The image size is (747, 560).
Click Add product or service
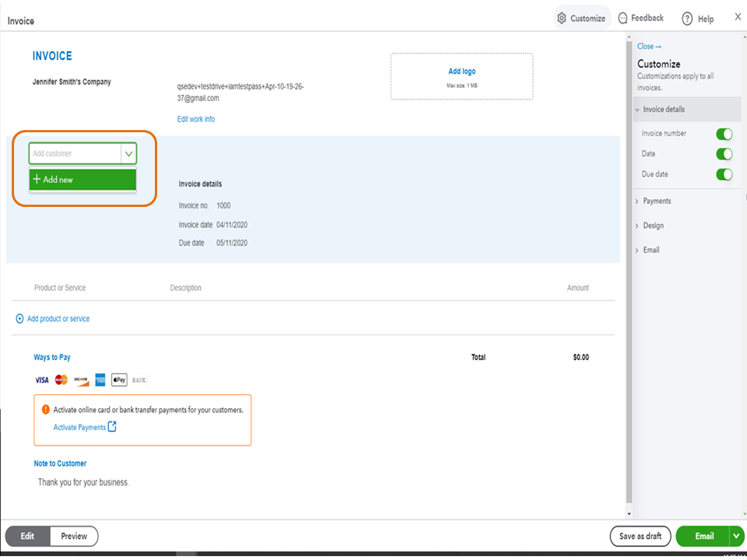53,319
